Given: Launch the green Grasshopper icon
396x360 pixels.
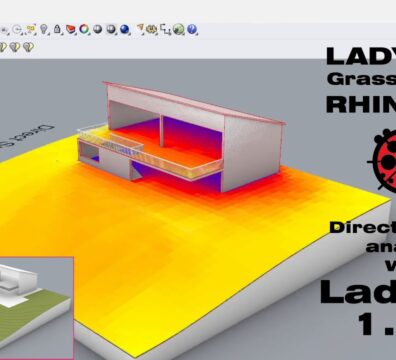Looking at the screenshot, I should (x=179, y=30).
